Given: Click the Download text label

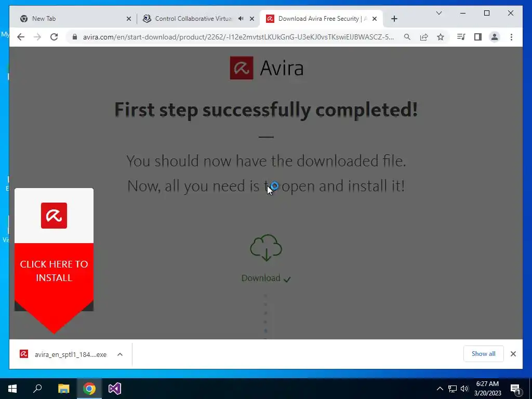Looking at the screenshot, I should pos(261,278).
